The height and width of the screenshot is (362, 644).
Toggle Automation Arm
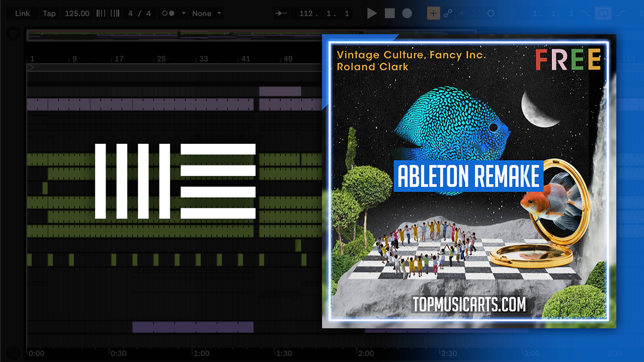pyautogui.click(x=448, y=13)
